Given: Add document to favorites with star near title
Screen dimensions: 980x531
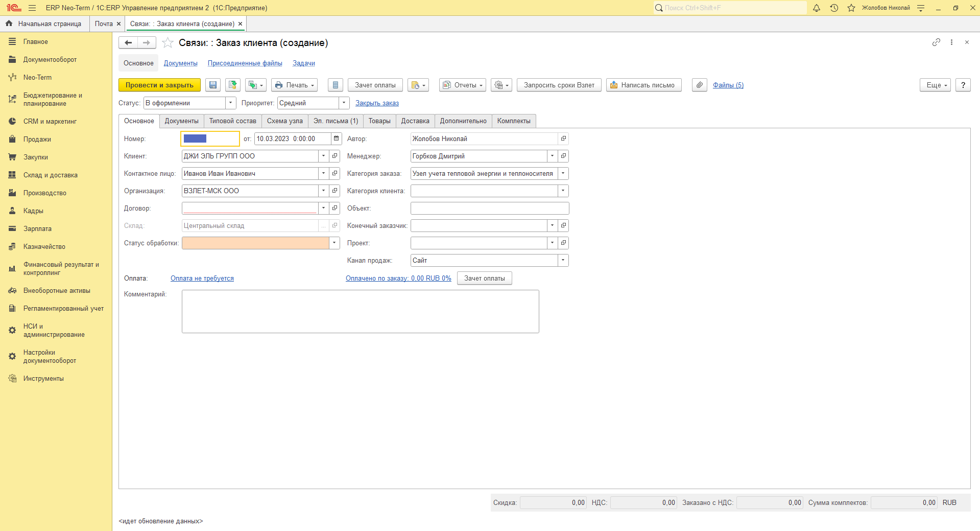Looking at the screenshot, I should coord(168,43).
